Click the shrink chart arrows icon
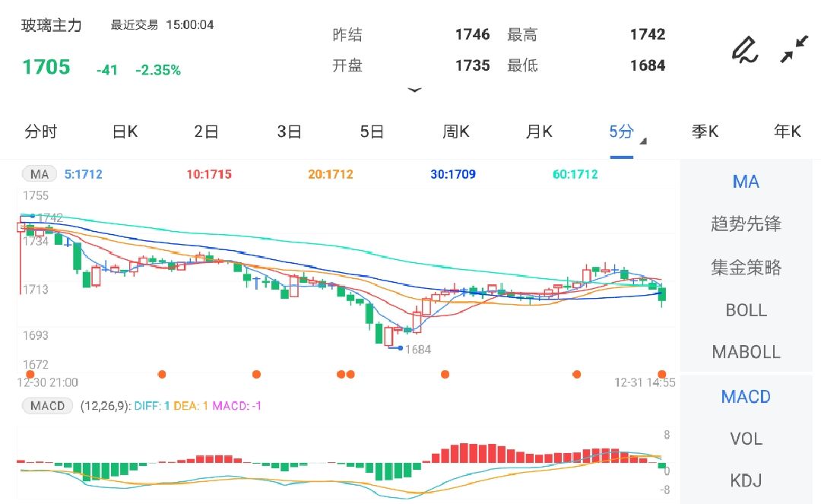821x504 pixels. [793, 47]
